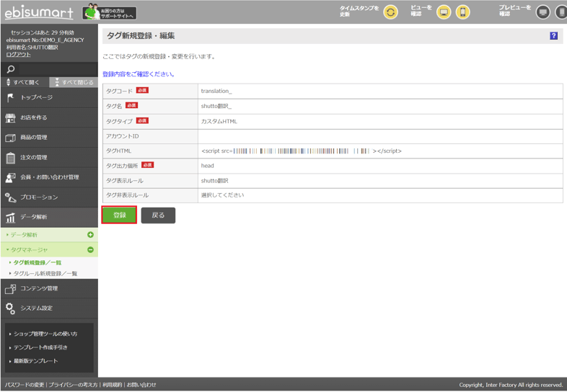The height and width of the screenshot is (392, 567).
Task: Click プライバシーの考え方 footer link
Action: pos(73,385)
